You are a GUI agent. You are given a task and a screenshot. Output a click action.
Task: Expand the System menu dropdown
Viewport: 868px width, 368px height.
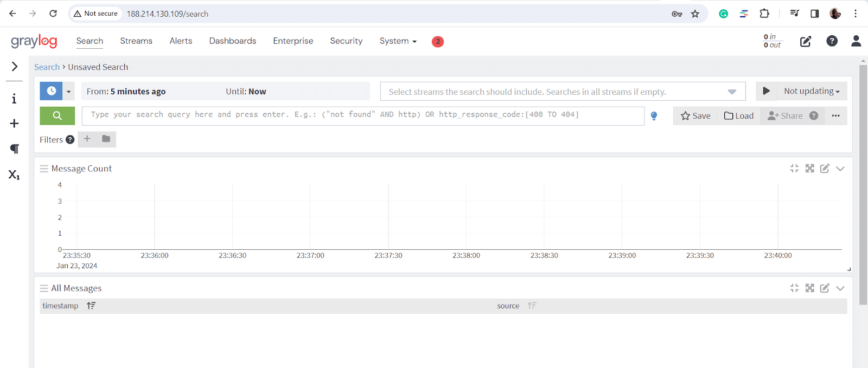(398, 41)
